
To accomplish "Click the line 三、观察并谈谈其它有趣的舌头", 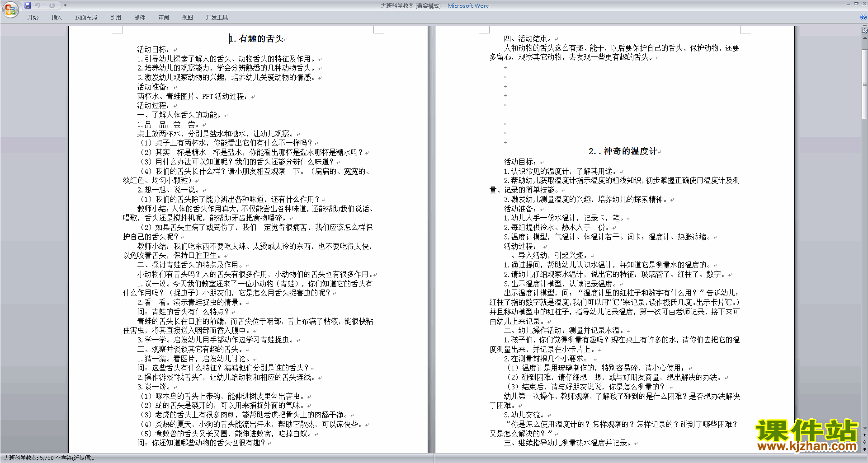I will click(190, 349).
